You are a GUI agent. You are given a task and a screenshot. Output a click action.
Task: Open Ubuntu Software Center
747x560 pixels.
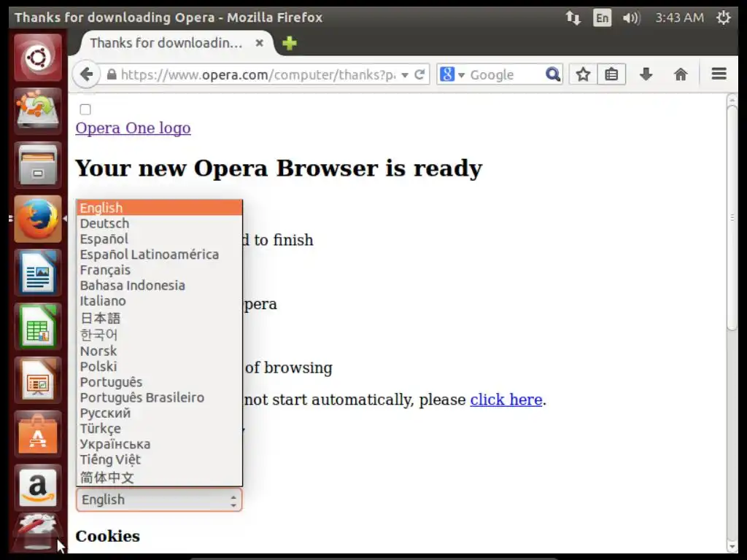click(38, 435)
